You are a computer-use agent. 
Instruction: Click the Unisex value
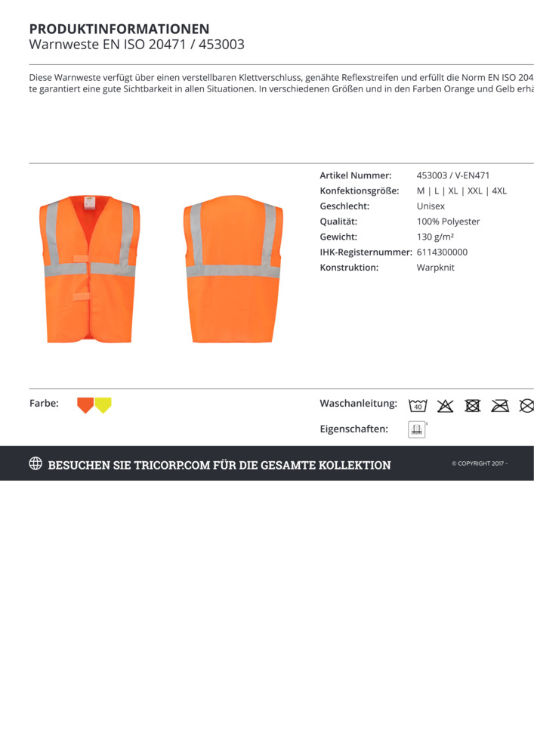(x=431, y=206)
